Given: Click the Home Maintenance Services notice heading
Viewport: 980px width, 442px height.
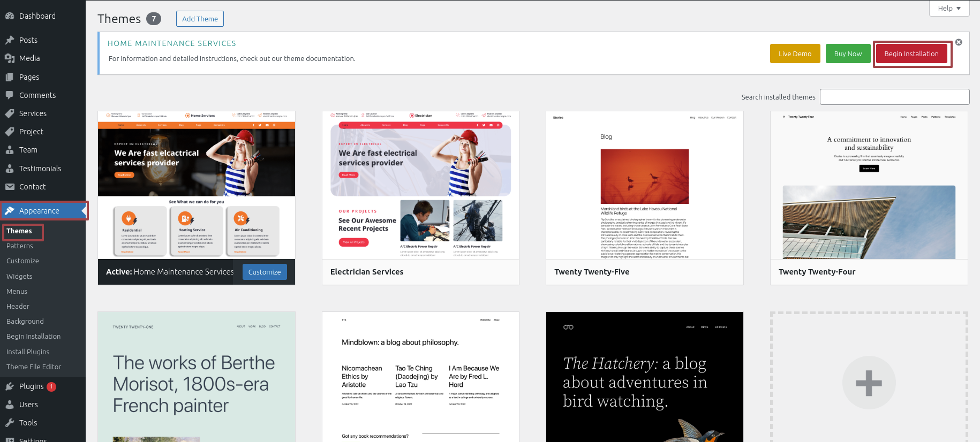Looking at the screenshot, I should (172, 43).
